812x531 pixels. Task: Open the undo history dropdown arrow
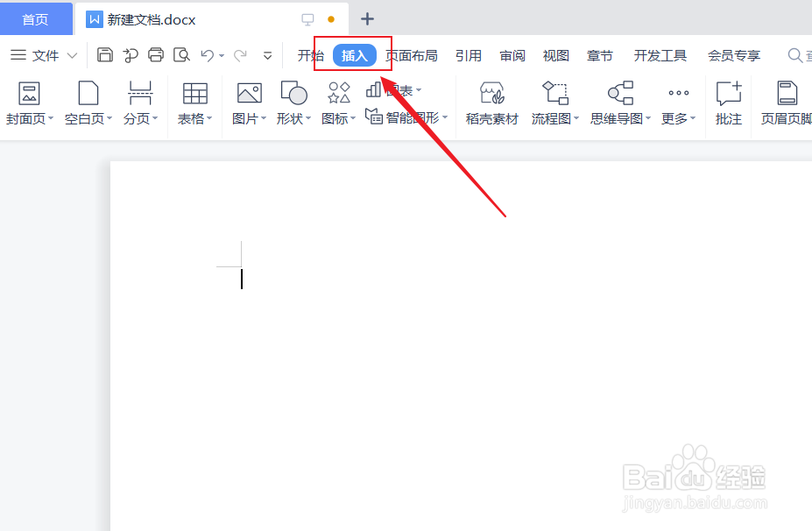point(222,56)
